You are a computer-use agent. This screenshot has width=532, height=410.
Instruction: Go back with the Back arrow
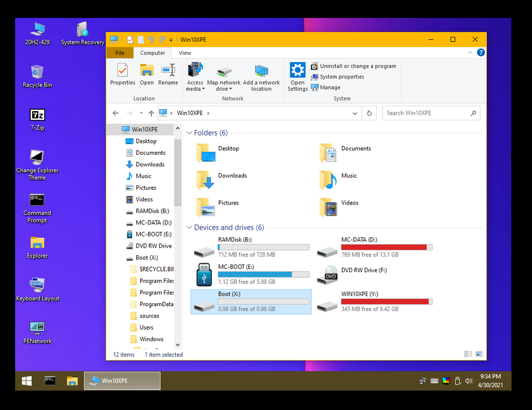point(116,113)
